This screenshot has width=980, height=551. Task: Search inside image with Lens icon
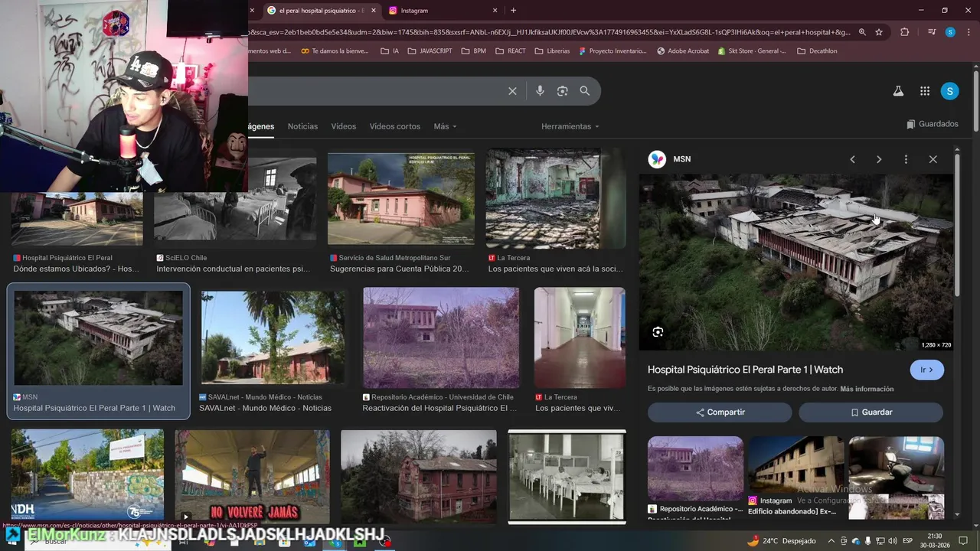pos(658,331)
